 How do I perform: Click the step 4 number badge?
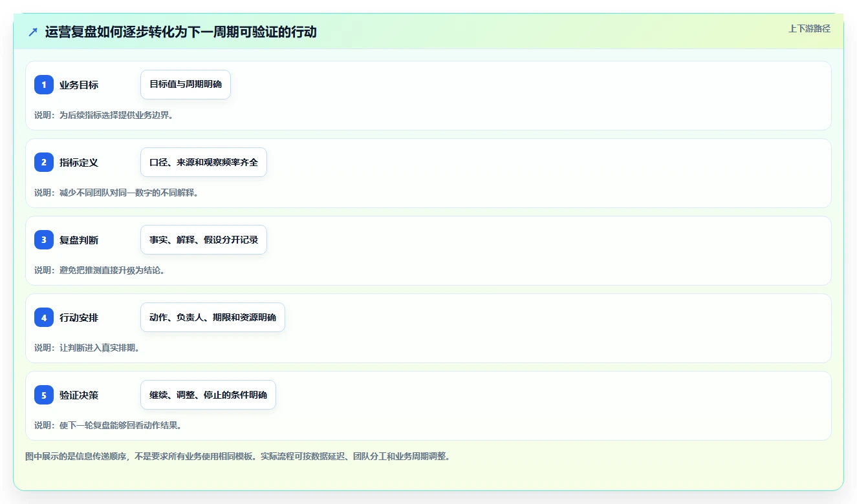click(x=44, y=317)
